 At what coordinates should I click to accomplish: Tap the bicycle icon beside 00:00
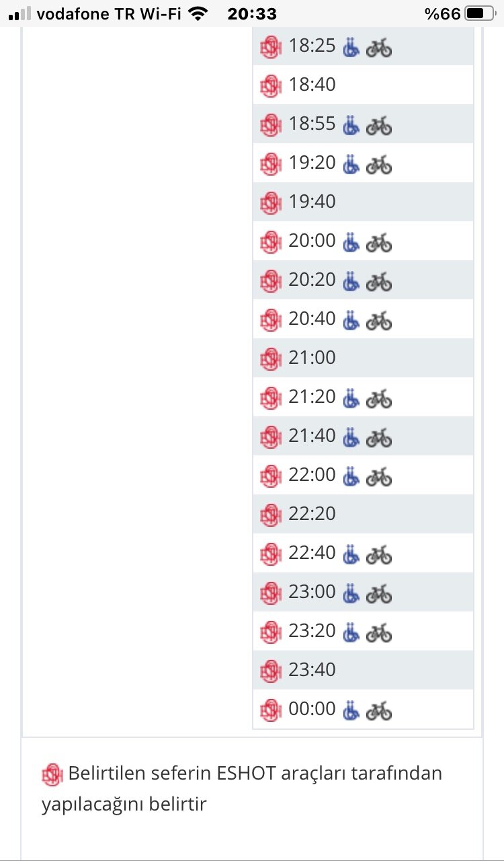coord(379,710)
